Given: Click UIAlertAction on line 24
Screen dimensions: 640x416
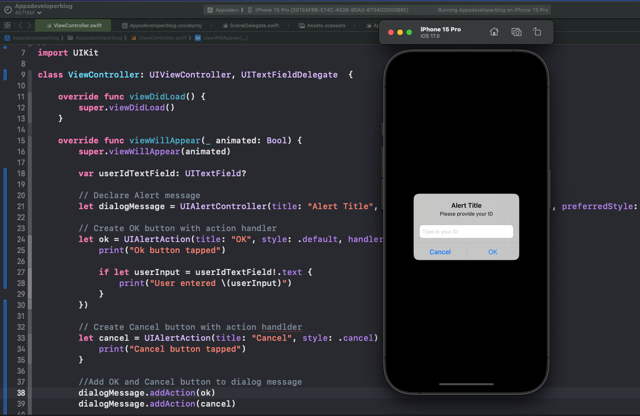Looking at the screenshot, I should (157, 239).
